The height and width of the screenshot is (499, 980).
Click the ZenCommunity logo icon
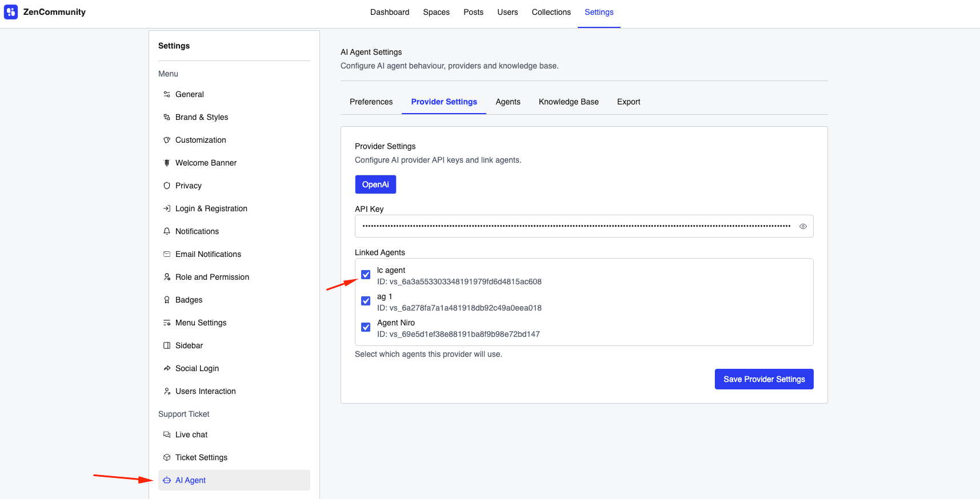pos(11,12)
